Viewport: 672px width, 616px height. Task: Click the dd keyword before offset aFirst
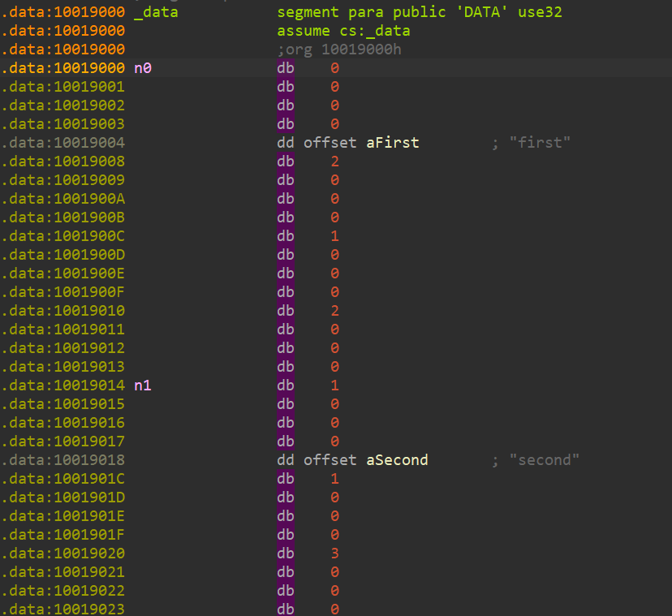(286, 143)
